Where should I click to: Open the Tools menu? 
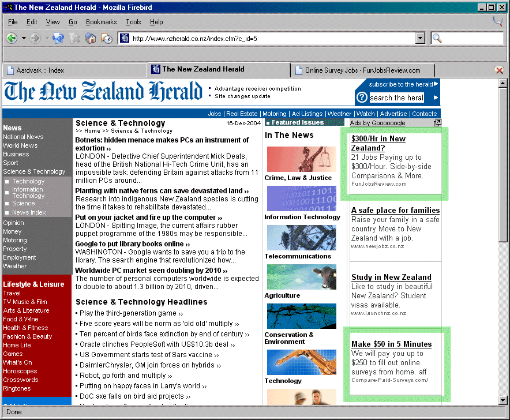(x=133, y=22)
